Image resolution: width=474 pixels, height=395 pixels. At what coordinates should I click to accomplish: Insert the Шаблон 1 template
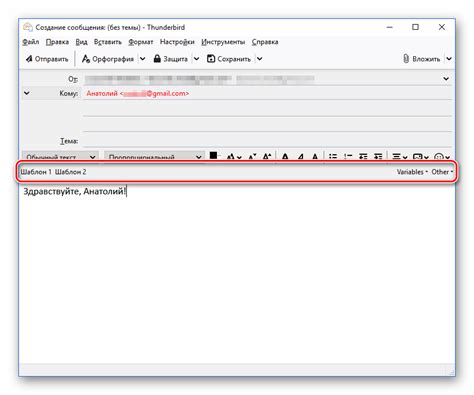point(36,172)
